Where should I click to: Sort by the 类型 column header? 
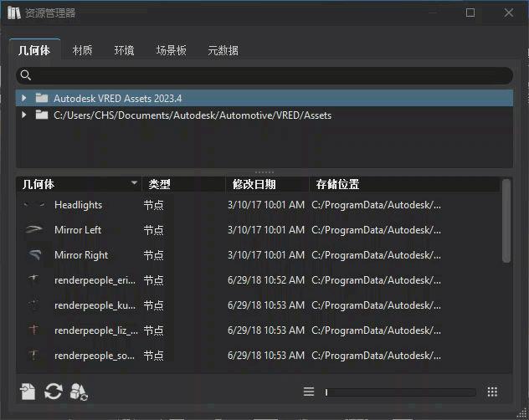point(183,184)
